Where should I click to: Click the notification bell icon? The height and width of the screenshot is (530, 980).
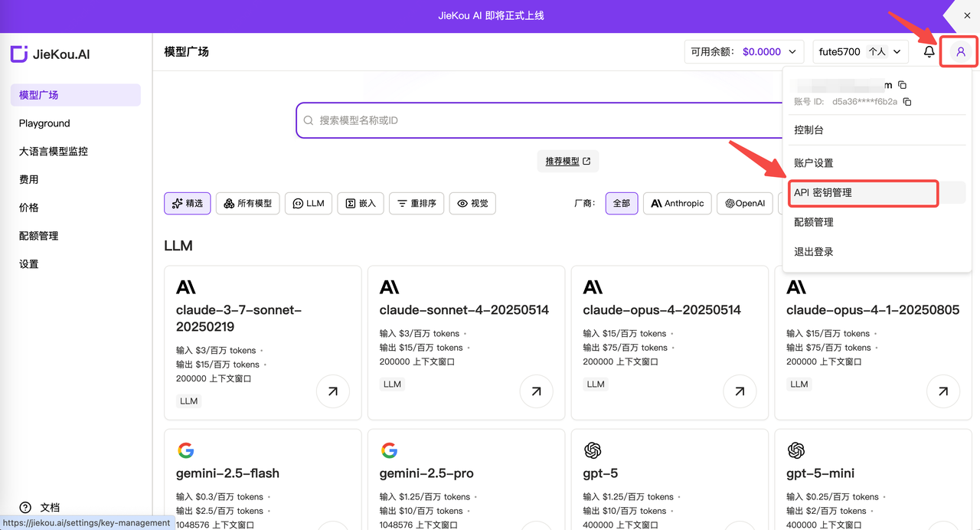click(929, 52)
